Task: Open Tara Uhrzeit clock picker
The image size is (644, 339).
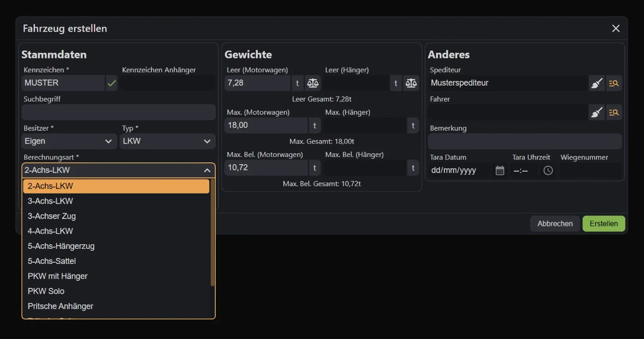Action: [548, 171]
